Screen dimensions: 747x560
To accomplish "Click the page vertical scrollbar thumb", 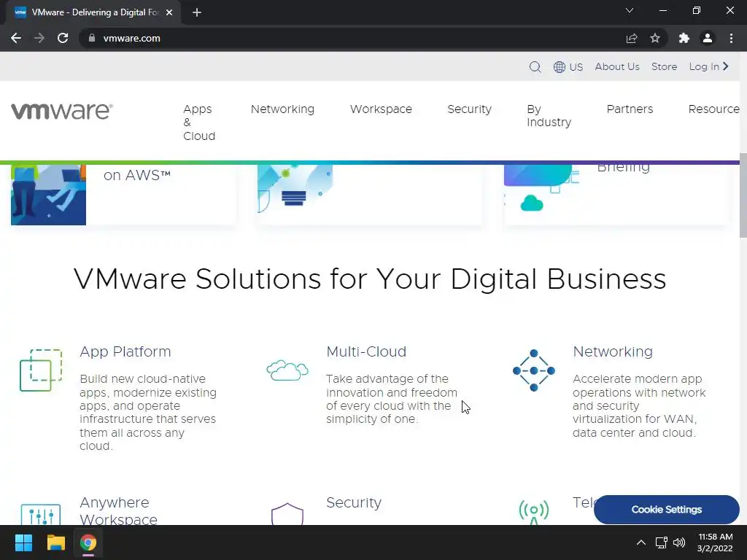I will point(743,195).
